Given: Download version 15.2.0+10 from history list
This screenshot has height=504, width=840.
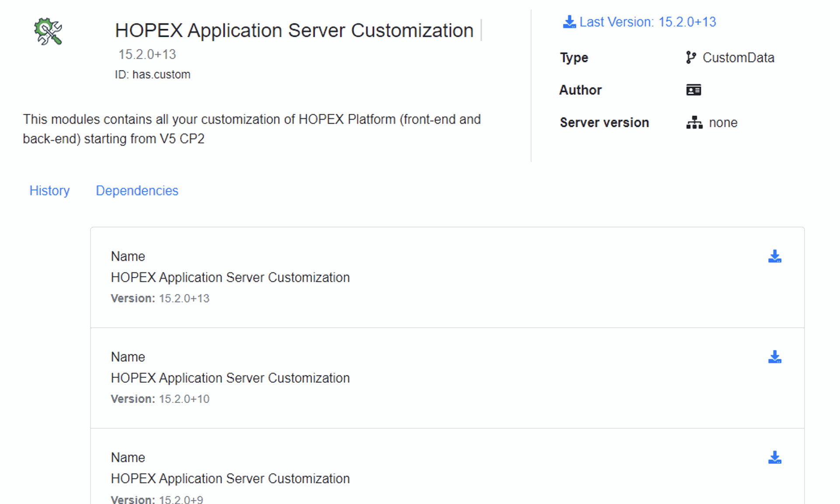Looking at the screenshot, I should [775, 357].
